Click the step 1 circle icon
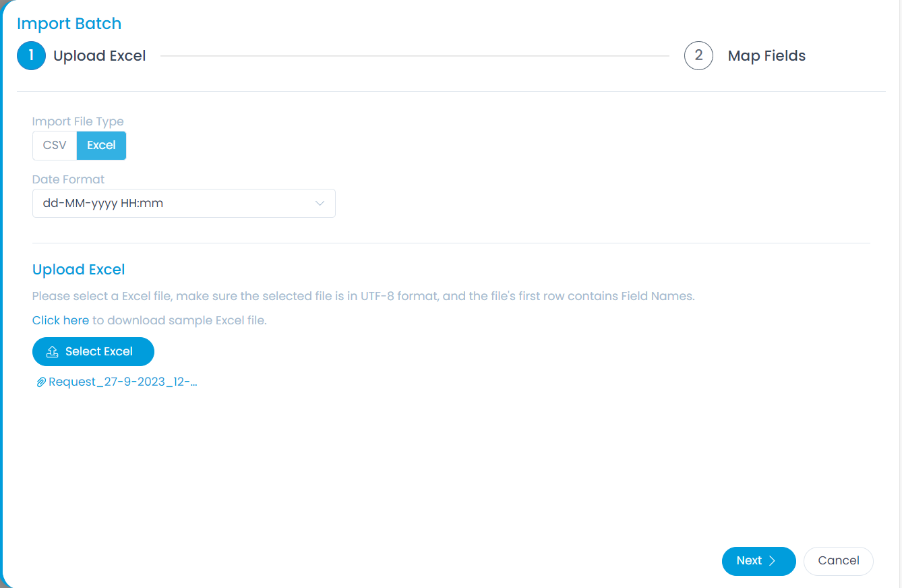The height and width of the screenshot is (588, 902). (31, 56)
